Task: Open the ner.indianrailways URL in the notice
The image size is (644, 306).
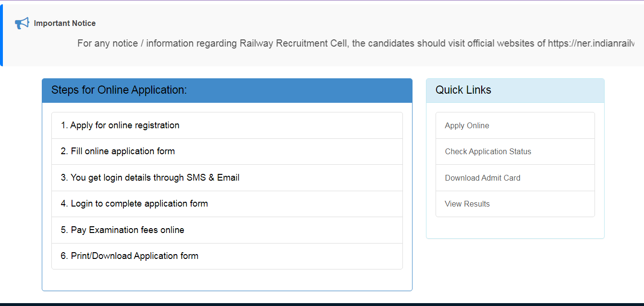Action: [591, 43]
